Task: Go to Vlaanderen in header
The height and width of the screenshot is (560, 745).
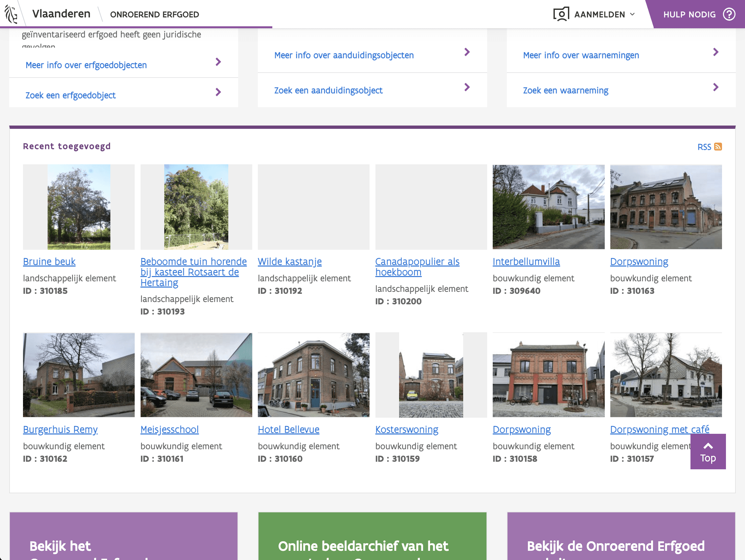Action: pos(61,14)
